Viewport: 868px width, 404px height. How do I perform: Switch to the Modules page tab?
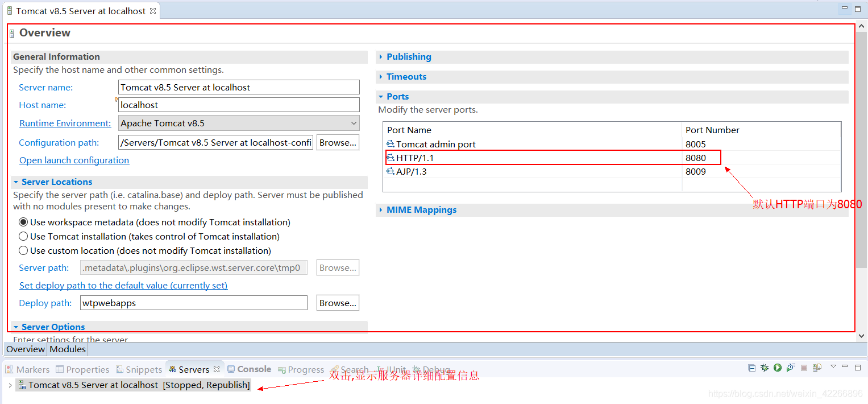click(x=68, y=349)
